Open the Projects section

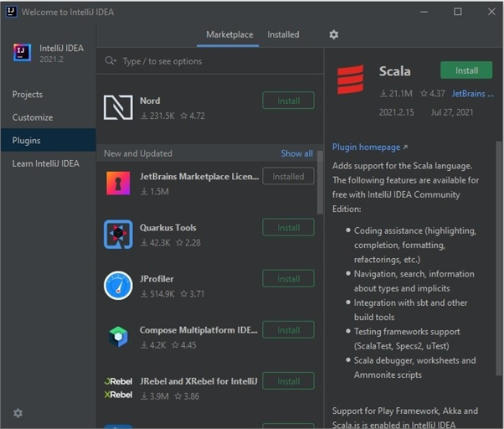(49, 94)
